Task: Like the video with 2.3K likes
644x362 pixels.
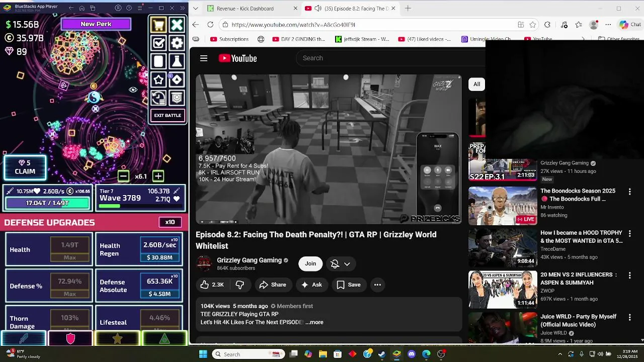Action: (212, 285)
